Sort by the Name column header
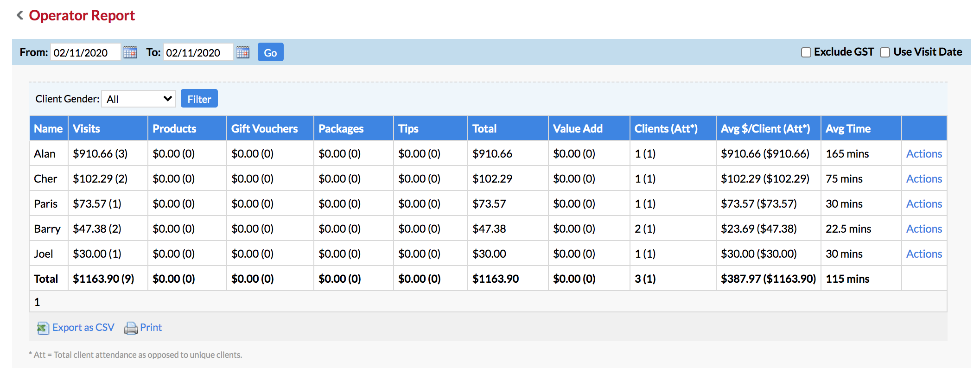This screenshot has width=980, height=368. click(48, 128)
